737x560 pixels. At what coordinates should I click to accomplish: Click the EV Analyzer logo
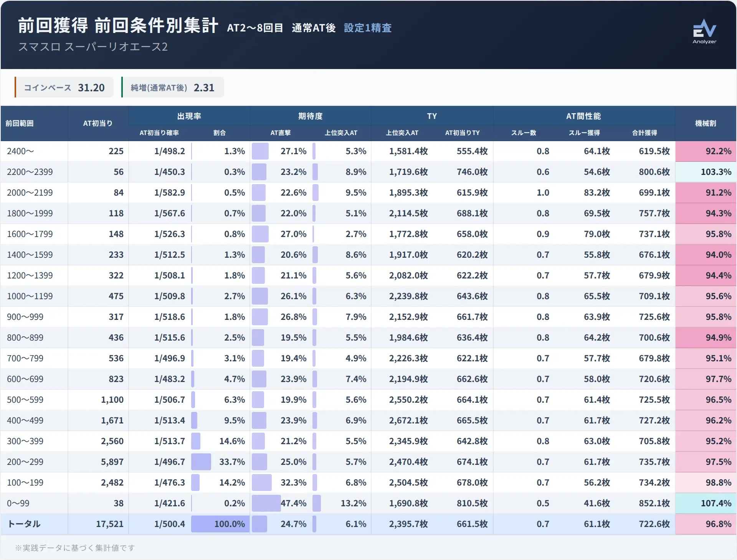[x=704, y=31]
